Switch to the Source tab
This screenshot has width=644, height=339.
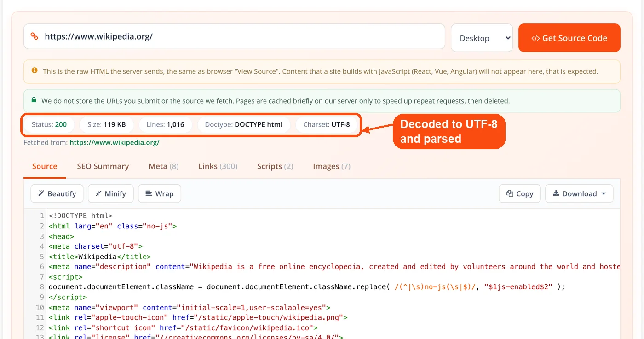45,166
